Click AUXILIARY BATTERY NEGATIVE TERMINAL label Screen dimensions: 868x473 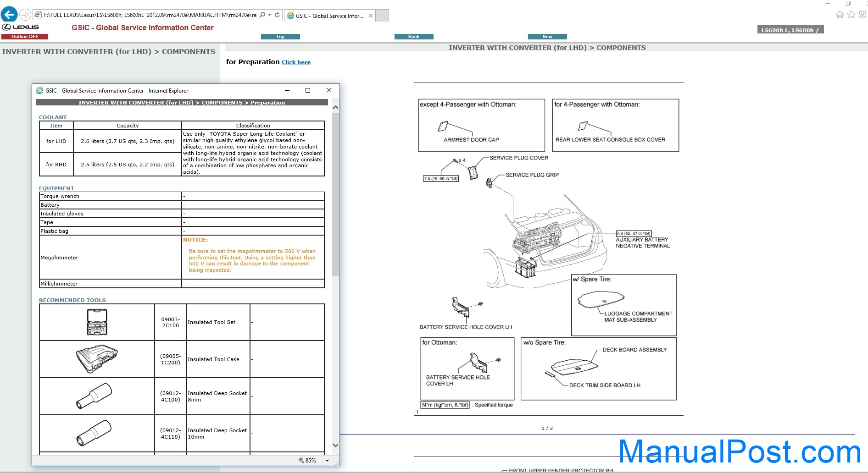point(643,243)
